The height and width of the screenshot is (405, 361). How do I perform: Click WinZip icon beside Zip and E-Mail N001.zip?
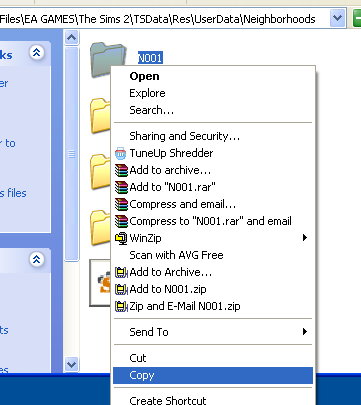[121, 306]
